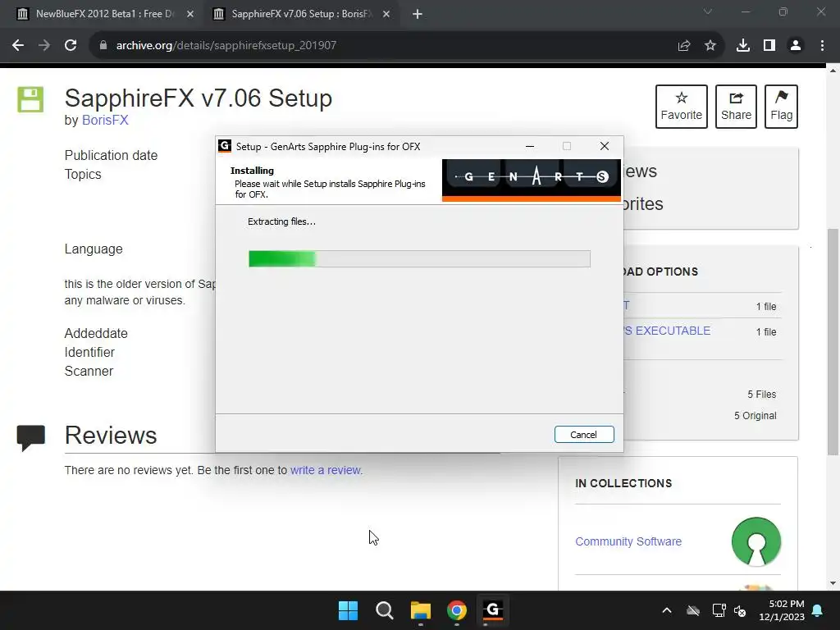Open the Windows Start menu
840x630 pixels.
pos(348,610)
